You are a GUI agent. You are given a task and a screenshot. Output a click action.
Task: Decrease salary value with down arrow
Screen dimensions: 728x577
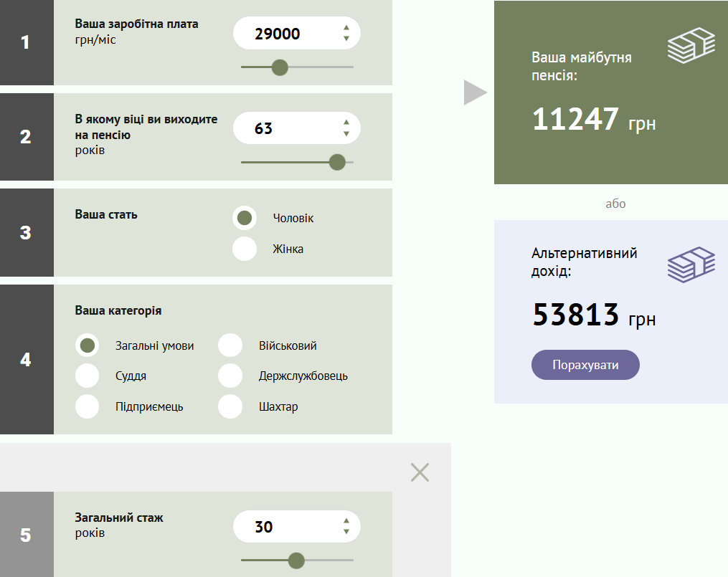coord(346,39)
